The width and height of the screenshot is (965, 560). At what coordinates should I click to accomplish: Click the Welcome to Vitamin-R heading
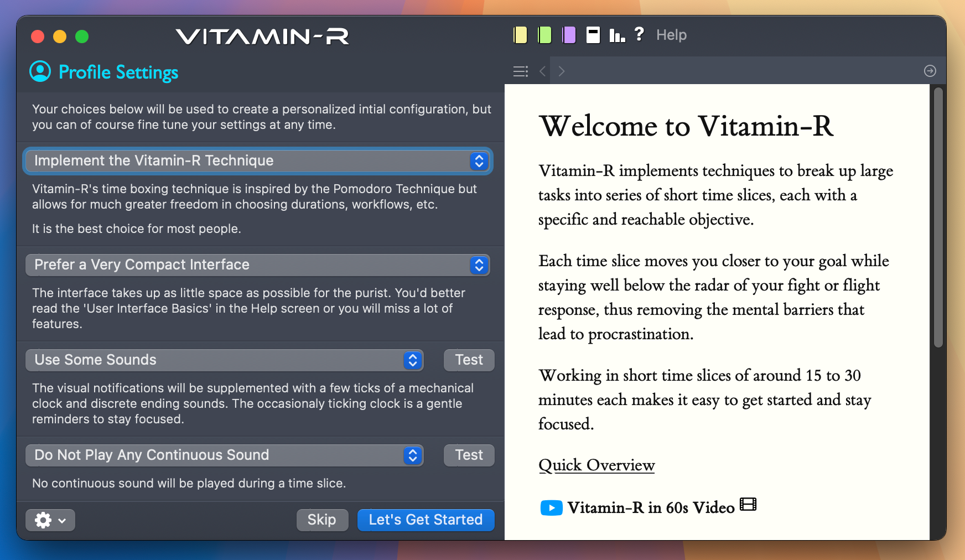coord(686,126)
